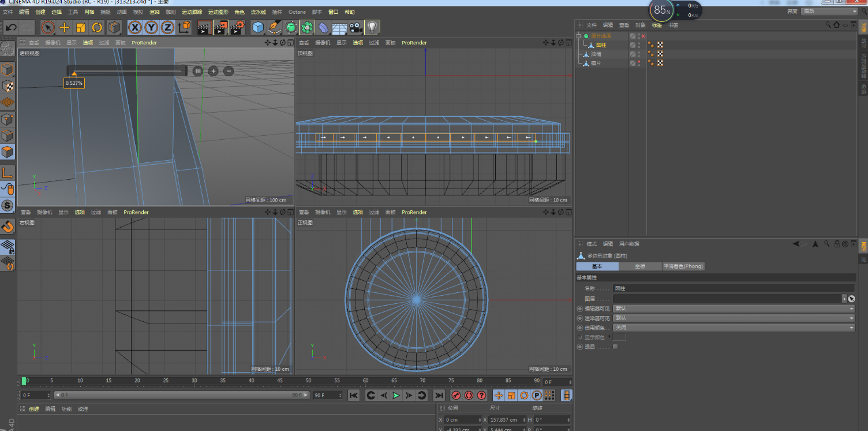Toggle the red X on 细分曲面
Viewport: 868px width, 431px height.
643,36
